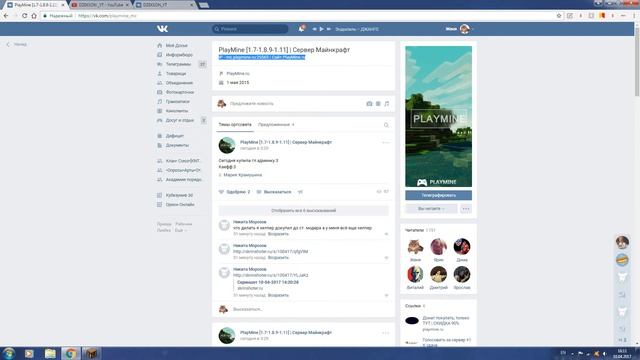Attach audio using the music note icon
640x360 pixels.
click(387, 104)
